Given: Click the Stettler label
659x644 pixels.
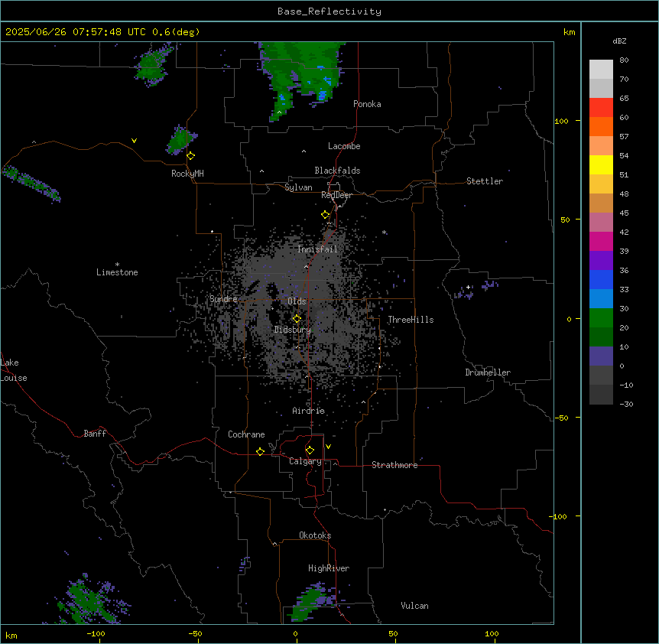Looking at the screenshot, I should pyautogui.click(x=485, y=181).
